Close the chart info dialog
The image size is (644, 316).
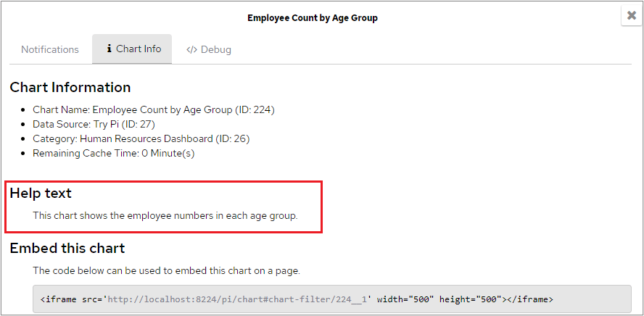[631, 16]
